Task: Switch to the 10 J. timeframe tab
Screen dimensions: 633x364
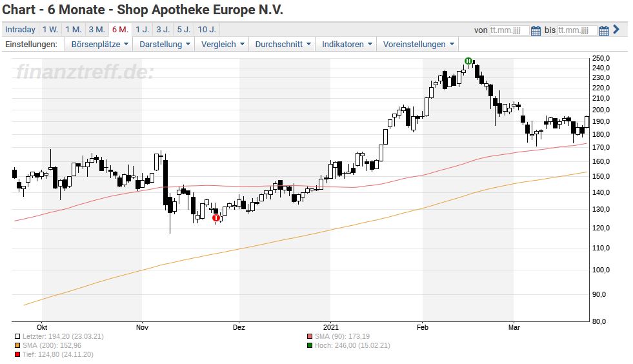Action: pyautogui.click(x=207, y=30)
